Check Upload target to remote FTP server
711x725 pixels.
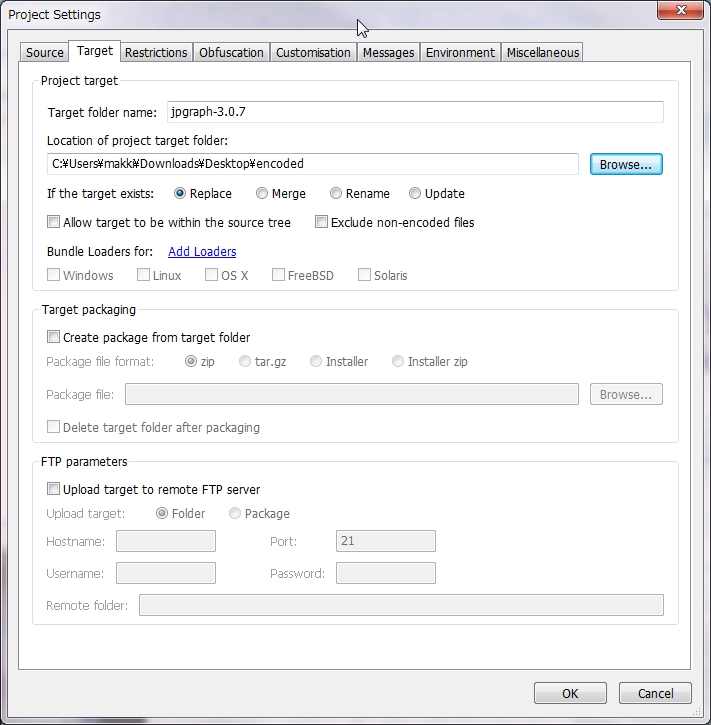click(54, 490)
